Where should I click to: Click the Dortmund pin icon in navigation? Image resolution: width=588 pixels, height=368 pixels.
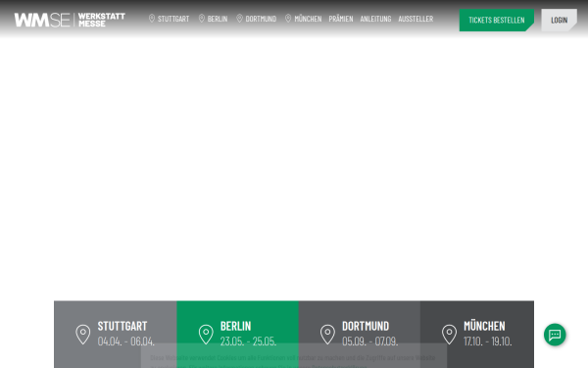(x=240, y=19)
